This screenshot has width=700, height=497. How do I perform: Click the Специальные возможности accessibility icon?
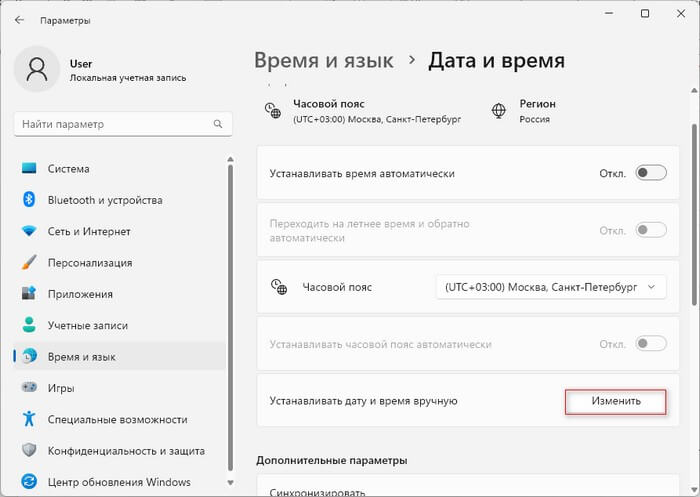tap(29, 419)
